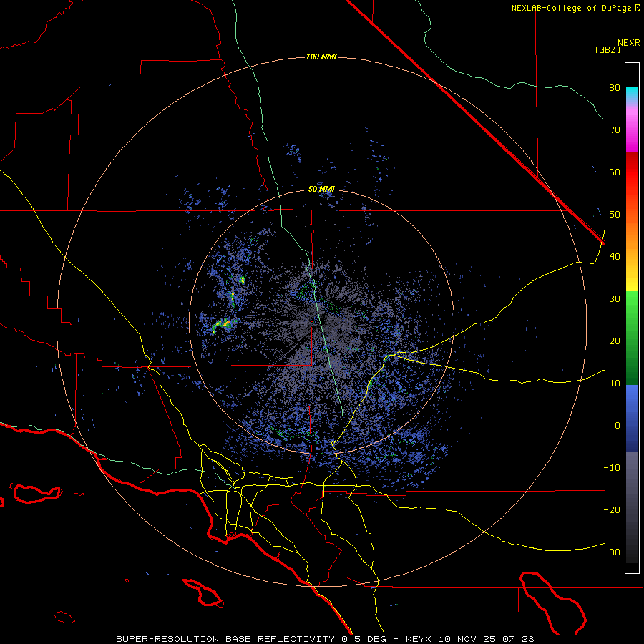The height and width of the screenshot is (644, 644).
Task: Click the 80 value on the dBZ scale
Action: (615, 88)
